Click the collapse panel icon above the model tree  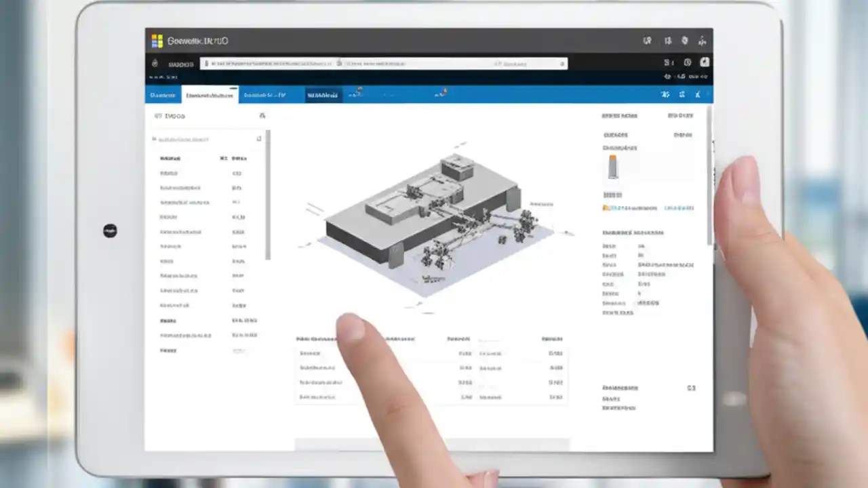262,116
